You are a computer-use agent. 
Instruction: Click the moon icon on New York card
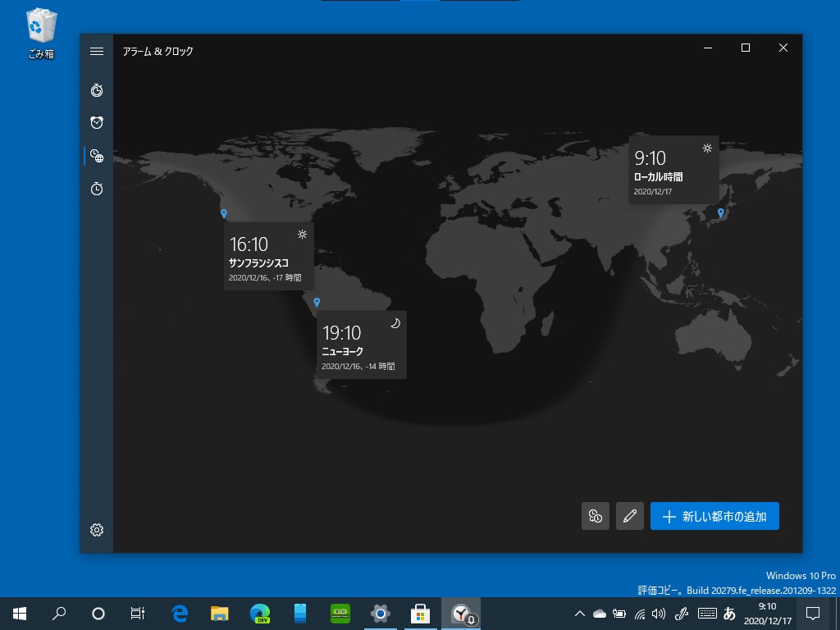[395, 323]
